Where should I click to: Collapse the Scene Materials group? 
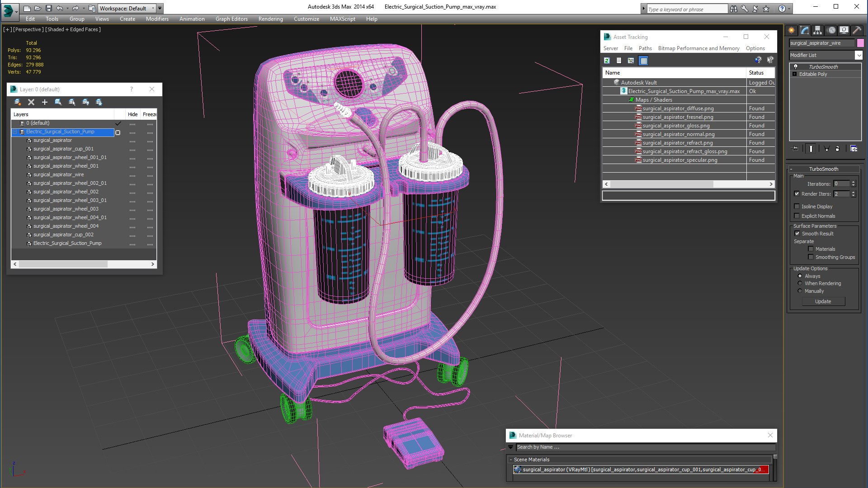pos(510,460)
